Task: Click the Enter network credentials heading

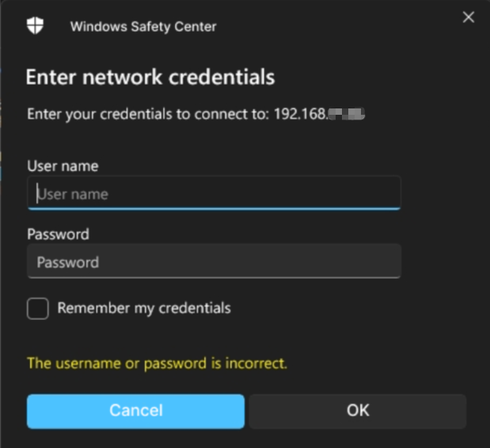Action: (x=150, y=77)
